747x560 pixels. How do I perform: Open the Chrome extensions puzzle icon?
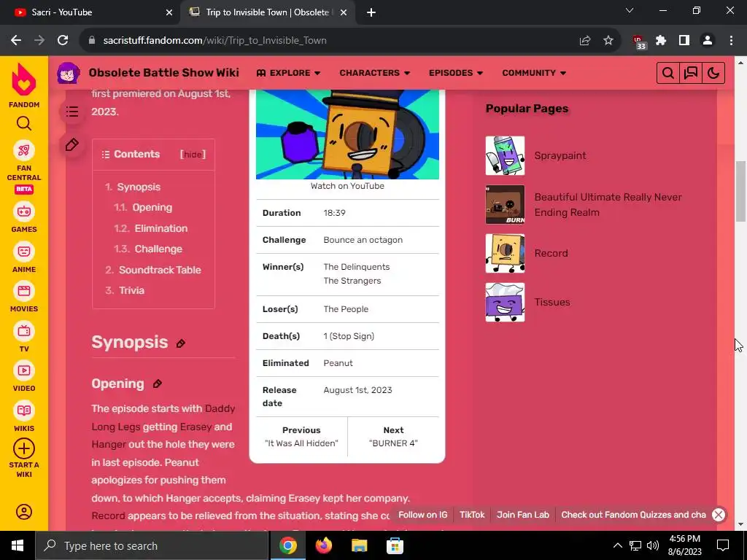pos(661,41)
